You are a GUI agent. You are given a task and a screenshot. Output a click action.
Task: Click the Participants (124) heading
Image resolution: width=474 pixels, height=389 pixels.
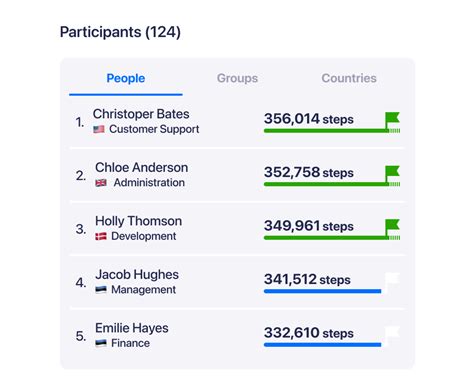click(x=120, y=32)
